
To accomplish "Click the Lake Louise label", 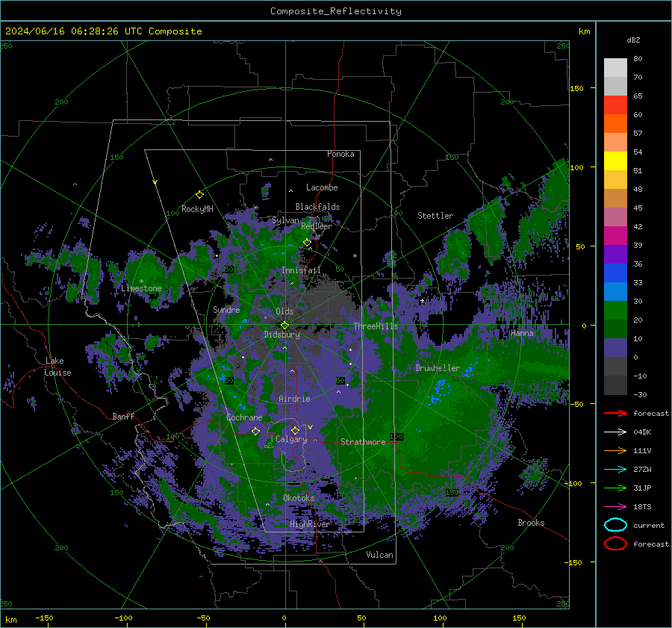I will pos(57,367).
